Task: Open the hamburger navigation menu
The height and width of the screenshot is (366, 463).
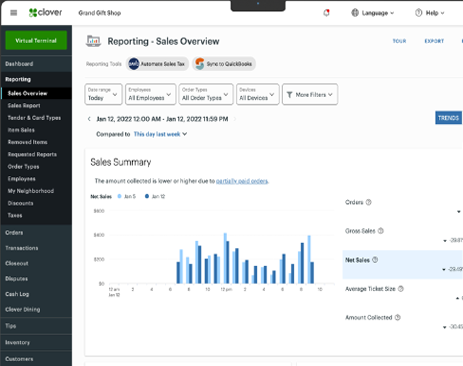Action: 14,13
